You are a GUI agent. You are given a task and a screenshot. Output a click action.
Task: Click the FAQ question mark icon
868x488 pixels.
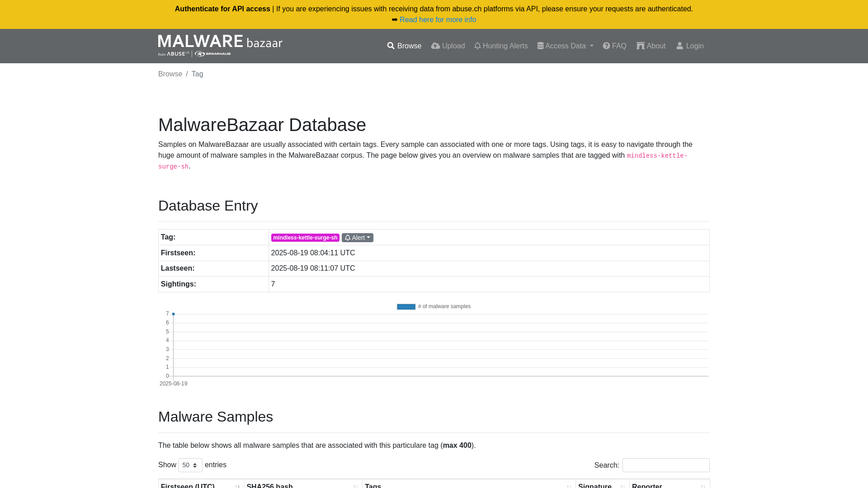coord(606,46)
